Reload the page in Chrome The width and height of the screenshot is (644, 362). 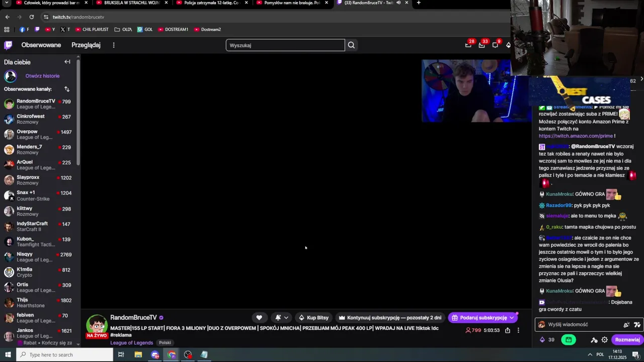pos(31,17)
